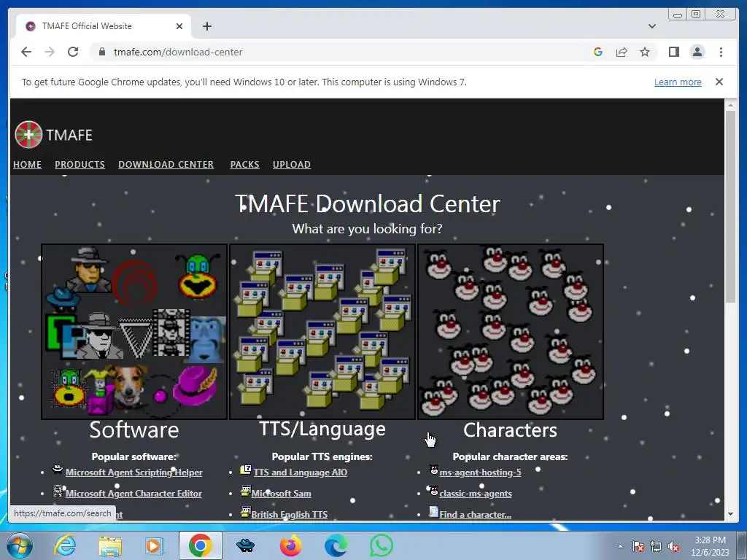Open ms-agent-hosting-5 link
Viewport: 747px width, 560px height.
(x=480, y=472)
